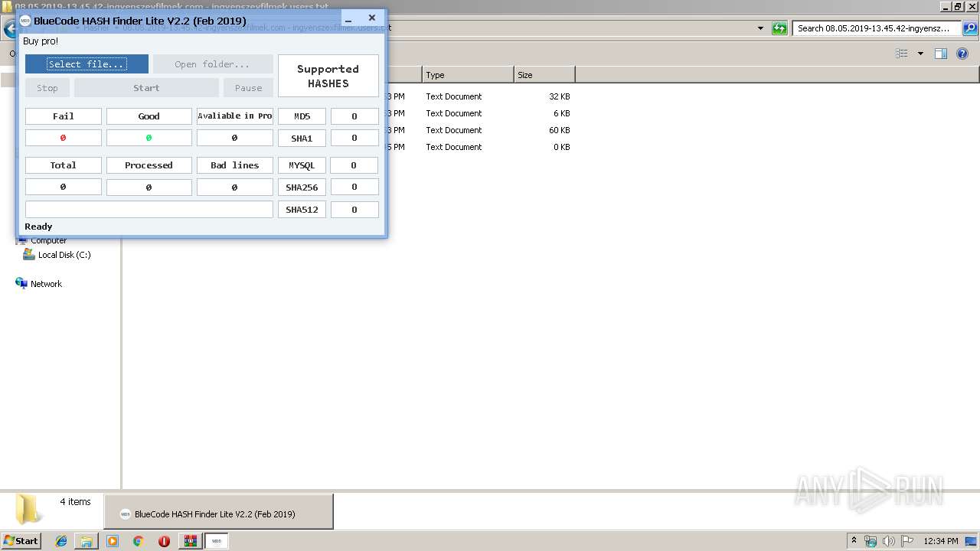Open media player taskbar icon
980x551 pixels.
coord(113,541)
